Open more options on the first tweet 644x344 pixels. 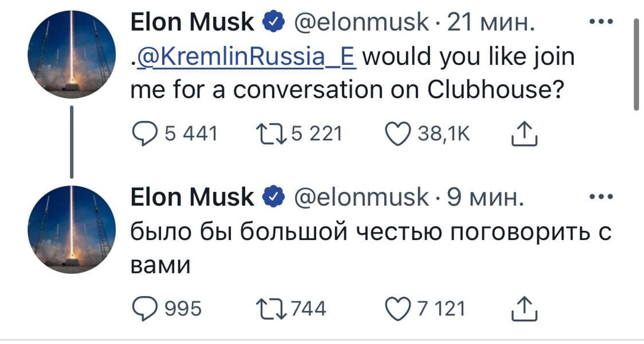pos(601,22)
